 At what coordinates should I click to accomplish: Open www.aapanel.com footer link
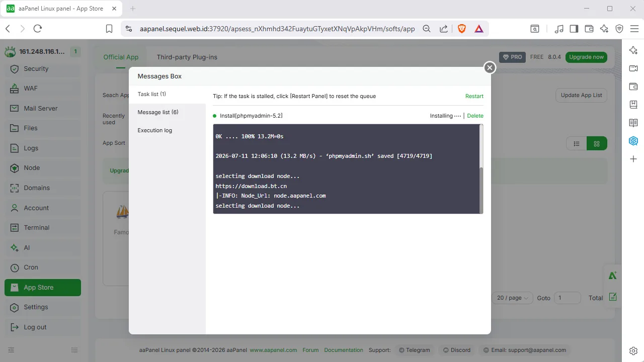coord(273,350)
